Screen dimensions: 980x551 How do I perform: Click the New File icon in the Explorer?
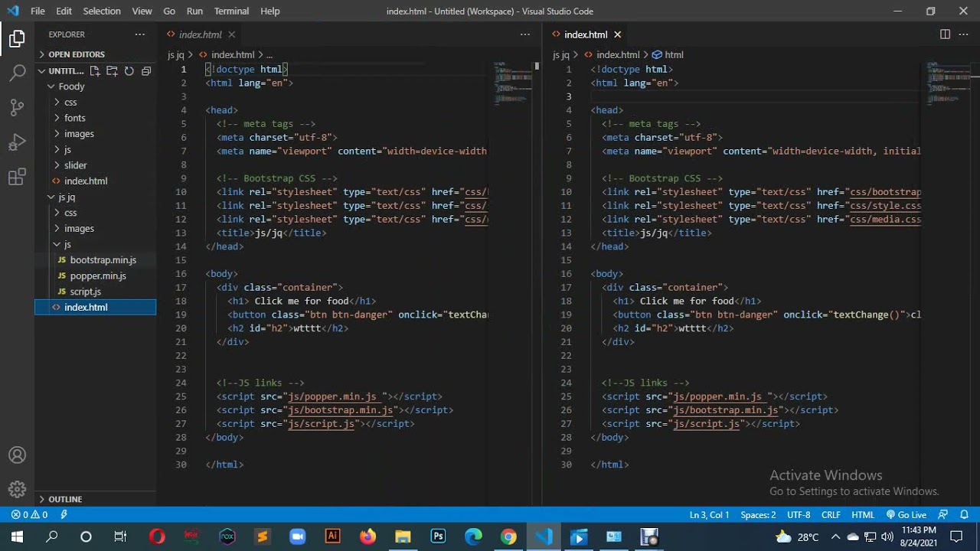tap(95, 70)
